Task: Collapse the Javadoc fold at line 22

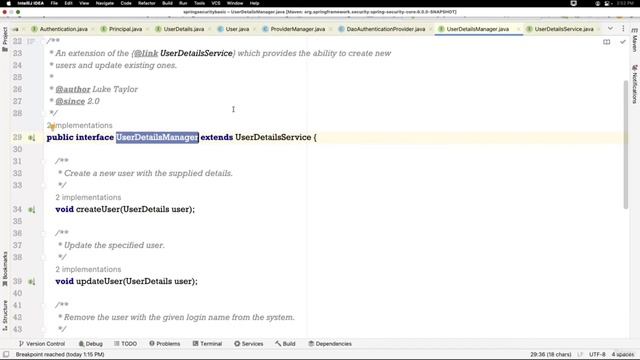Action: pos(43,41)
